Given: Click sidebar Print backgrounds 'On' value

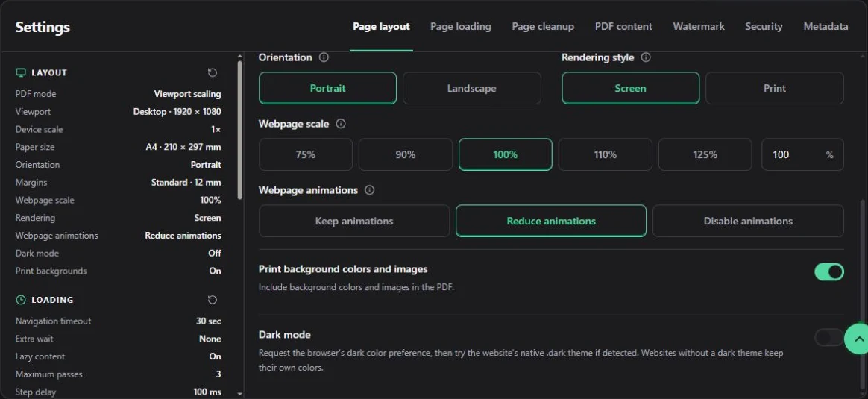Looking at the screenshot, I should tap(216, 271).
